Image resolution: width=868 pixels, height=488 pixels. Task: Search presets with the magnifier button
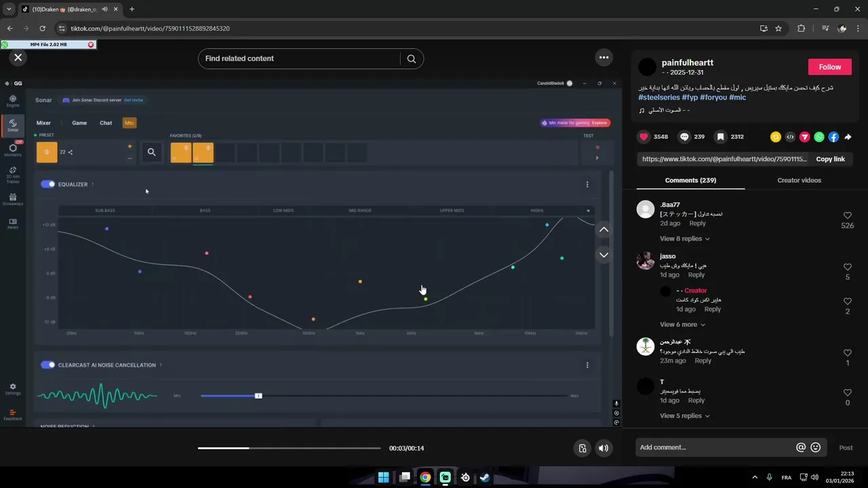pos(151,152)
